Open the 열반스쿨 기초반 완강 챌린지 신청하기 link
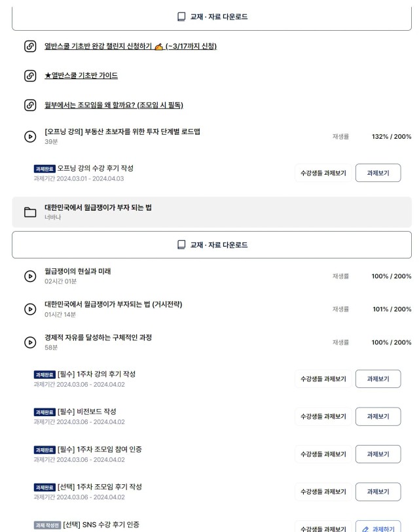This screenshot has height=532, width=419. [x=130, y=46]
